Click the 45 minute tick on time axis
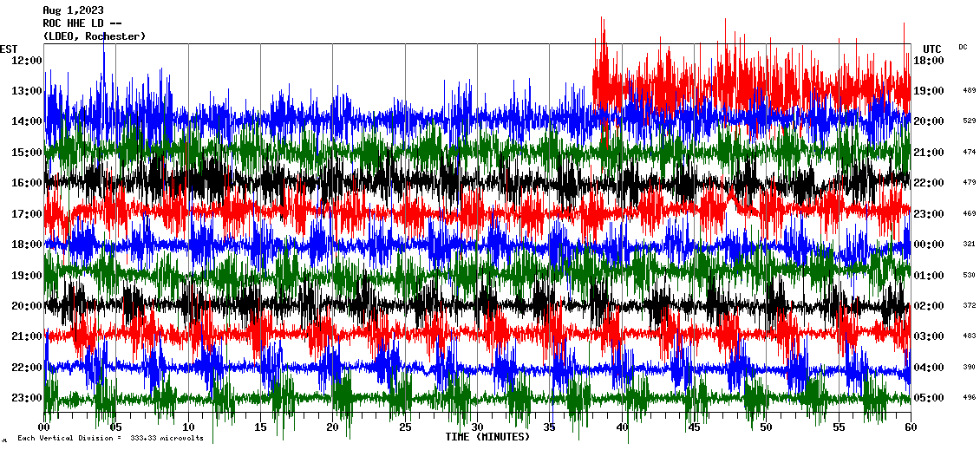Screen dimensions: 980x450 pos(694,427)
